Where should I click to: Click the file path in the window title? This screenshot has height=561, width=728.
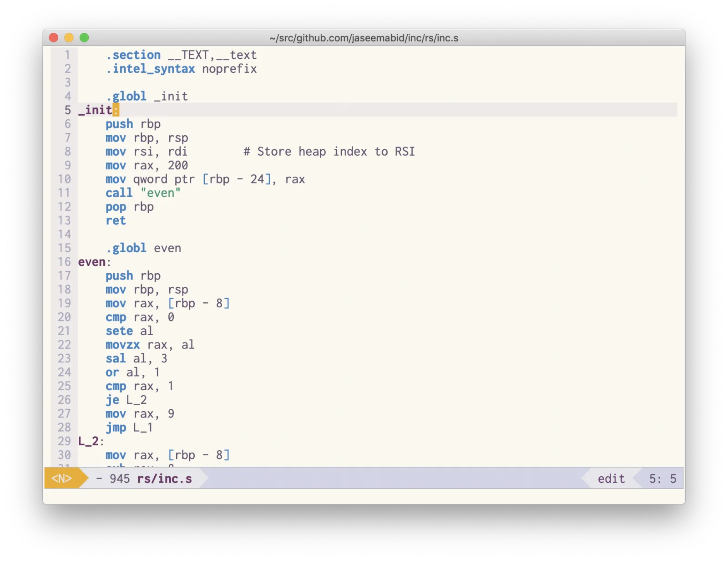tap(364, 38)
